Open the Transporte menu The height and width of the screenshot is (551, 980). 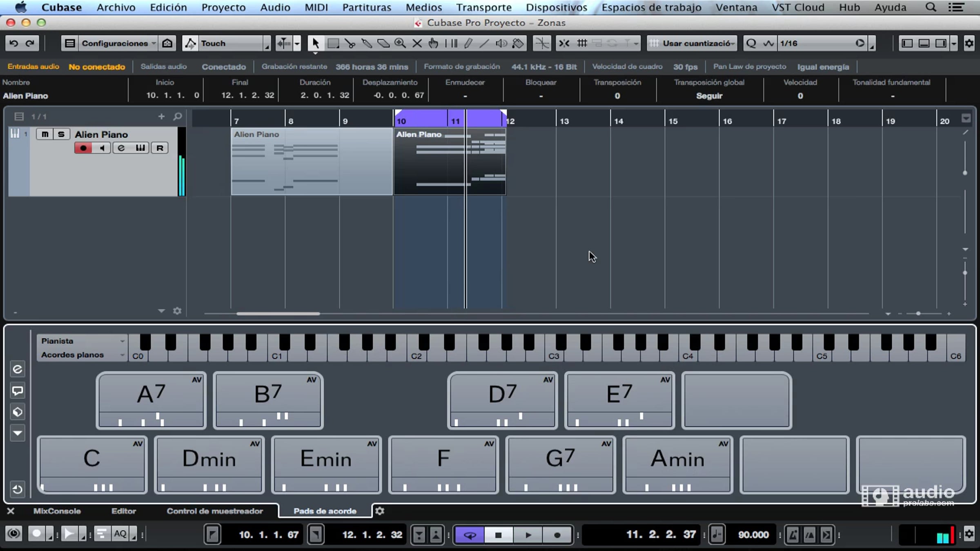pyautogui.click(x=483, y=7)
